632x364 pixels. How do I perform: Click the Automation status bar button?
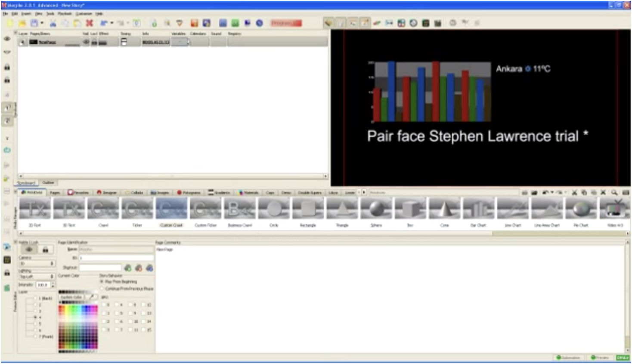pos(568,358)
